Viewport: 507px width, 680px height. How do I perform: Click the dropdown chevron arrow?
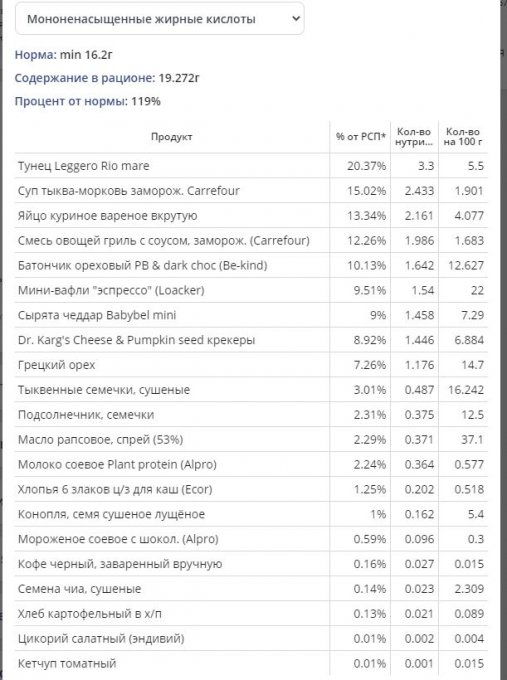pyautogui.click(x=296, y=19)
